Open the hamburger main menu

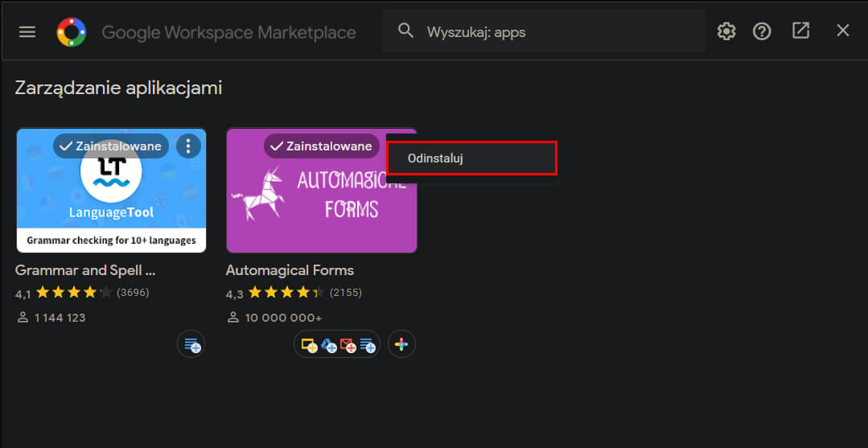coord(27,31)
